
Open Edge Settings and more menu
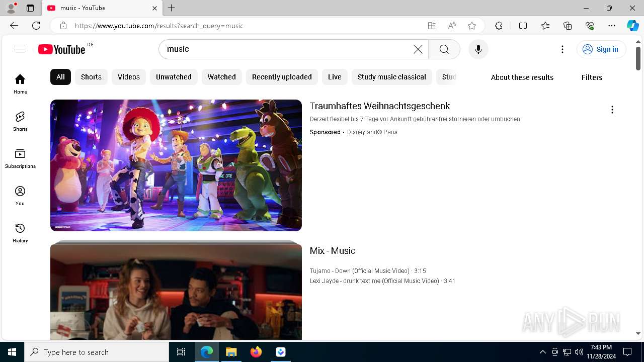pos(612,26)
